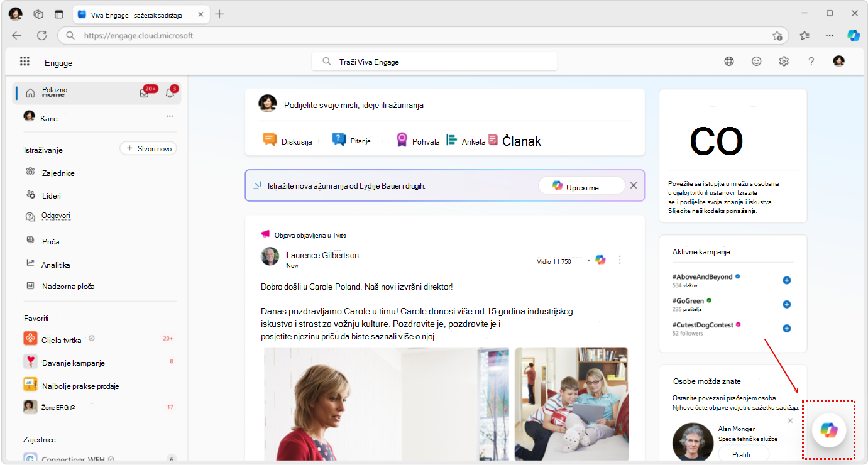The width and height of the screenshot is (868, 465).
Task: Dismiss Alan Monger suggestion
Action: click(x=790, y=420)
